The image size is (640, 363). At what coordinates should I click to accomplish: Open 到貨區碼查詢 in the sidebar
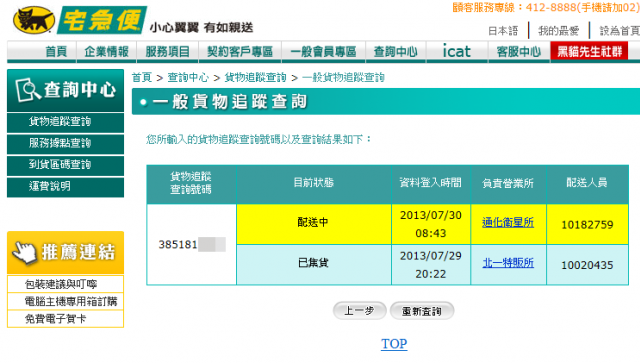pos(65,165)
